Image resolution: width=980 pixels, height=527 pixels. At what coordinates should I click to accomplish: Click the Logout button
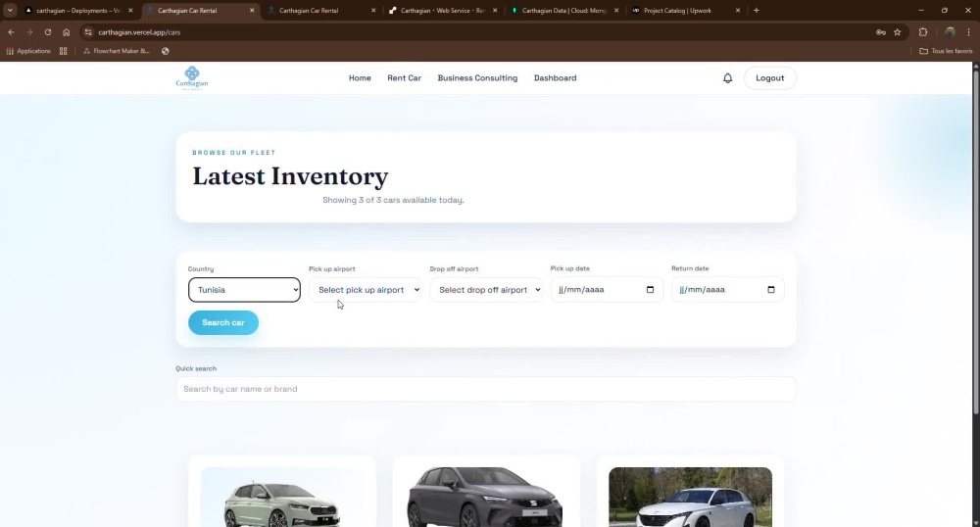770,78
